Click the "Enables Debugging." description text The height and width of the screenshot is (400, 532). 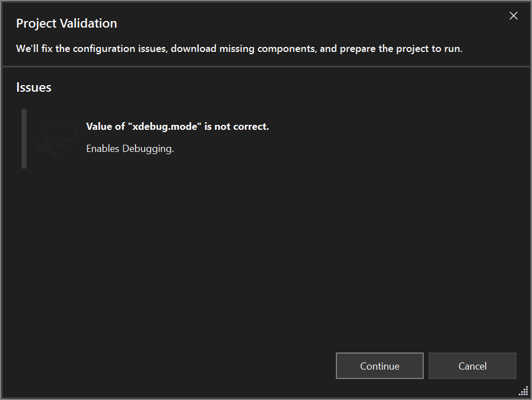pyautogui.click(x=130, y=149)
